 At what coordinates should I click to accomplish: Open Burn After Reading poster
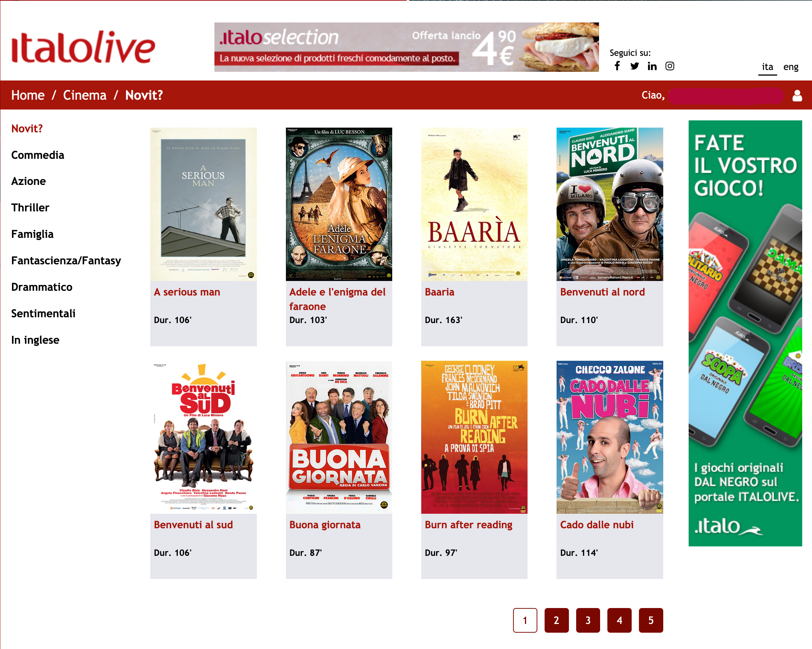[x=474, y=437]
